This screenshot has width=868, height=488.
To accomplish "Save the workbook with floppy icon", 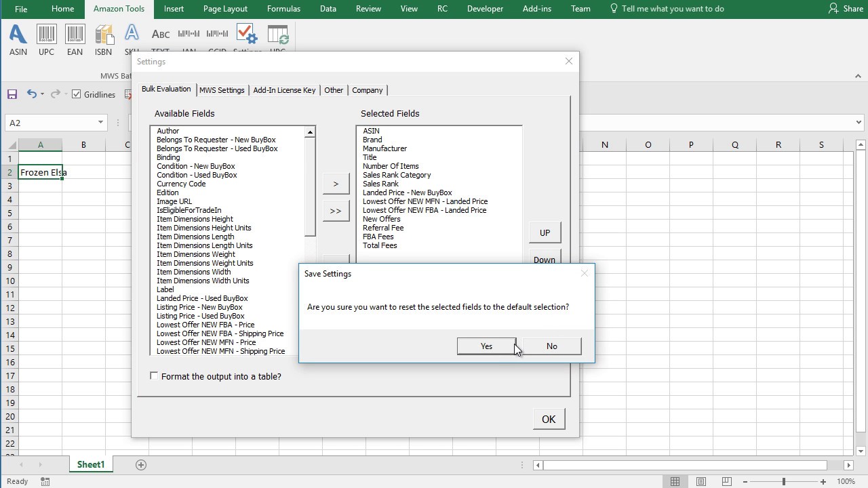I will pos(12,94).
